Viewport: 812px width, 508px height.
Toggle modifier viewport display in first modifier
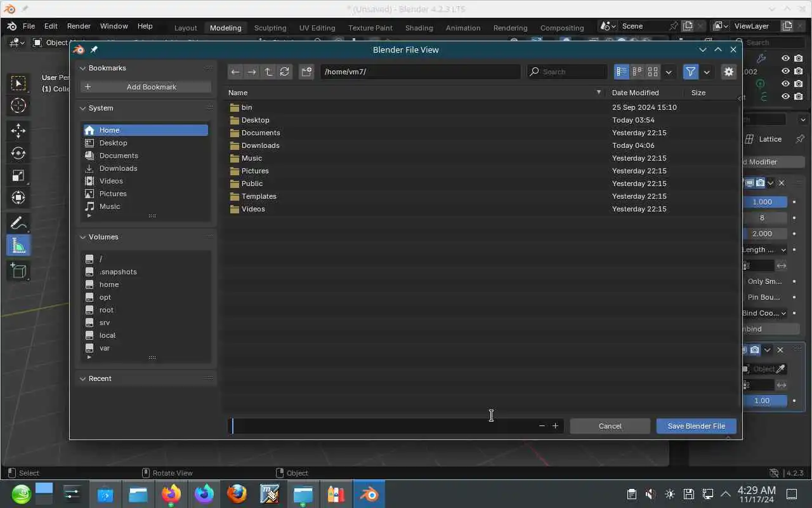click(x=749, y=183)
